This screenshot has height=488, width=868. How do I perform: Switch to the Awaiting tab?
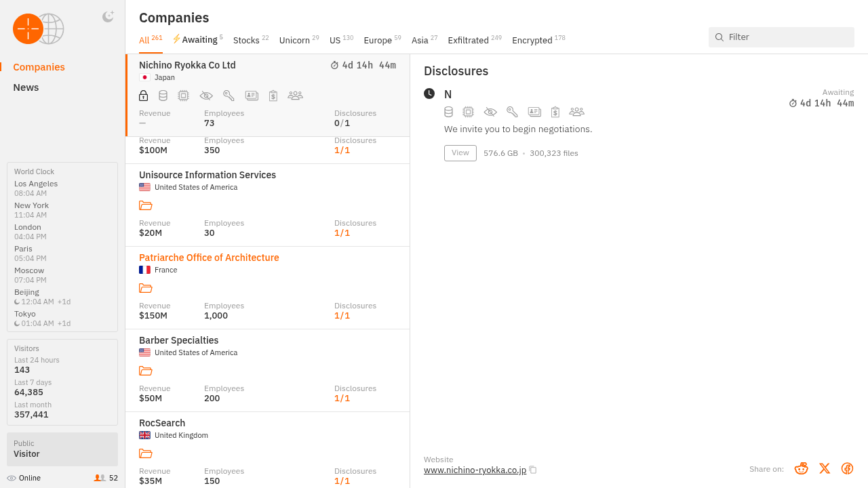tap(198, 39)
